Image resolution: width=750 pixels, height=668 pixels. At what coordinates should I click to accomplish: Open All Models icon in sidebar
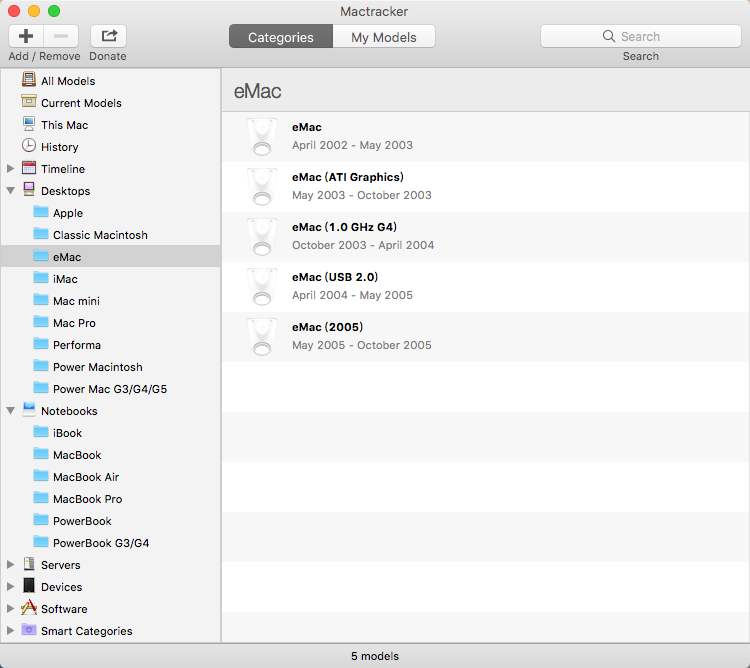(29, 79)
